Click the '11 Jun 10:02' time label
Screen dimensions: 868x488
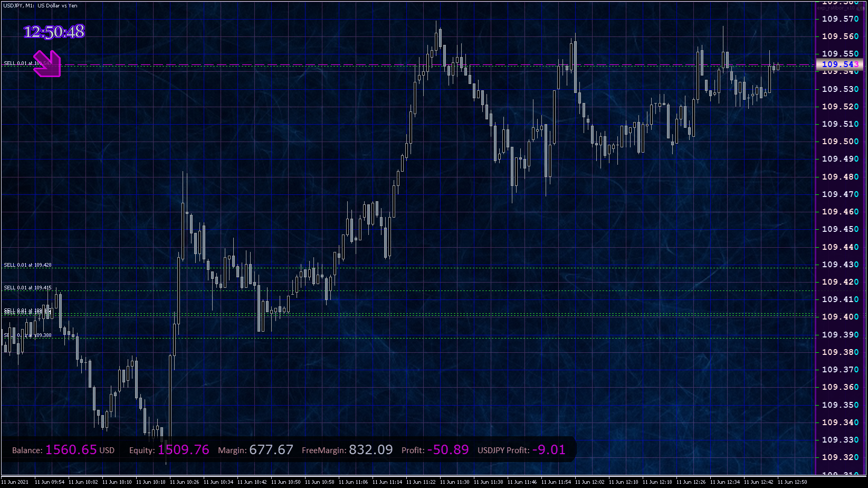tap(83, 482)
